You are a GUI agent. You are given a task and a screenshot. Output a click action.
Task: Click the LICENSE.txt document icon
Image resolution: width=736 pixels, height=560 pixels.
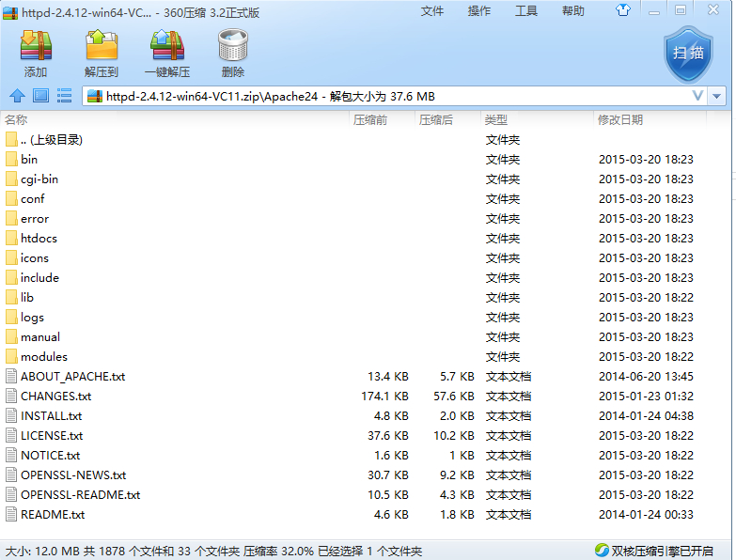[11, 435]
